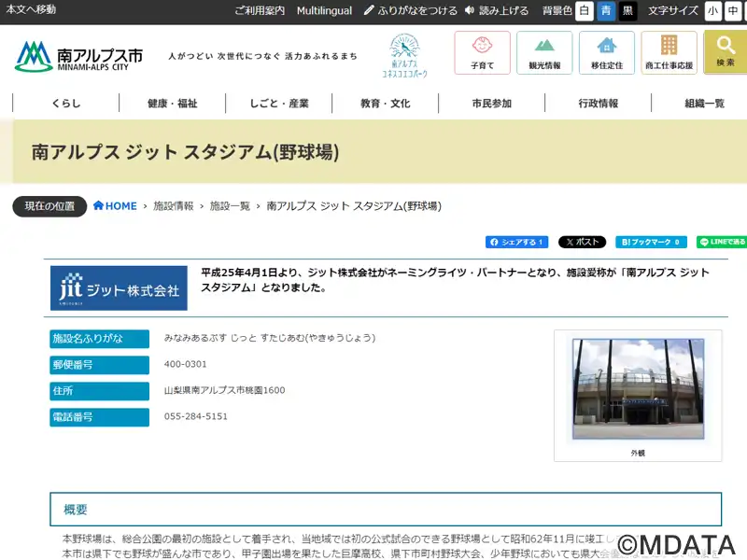Open the 子育て childcare icon tile
747x560 pixels.
click(x=482, y=52)
